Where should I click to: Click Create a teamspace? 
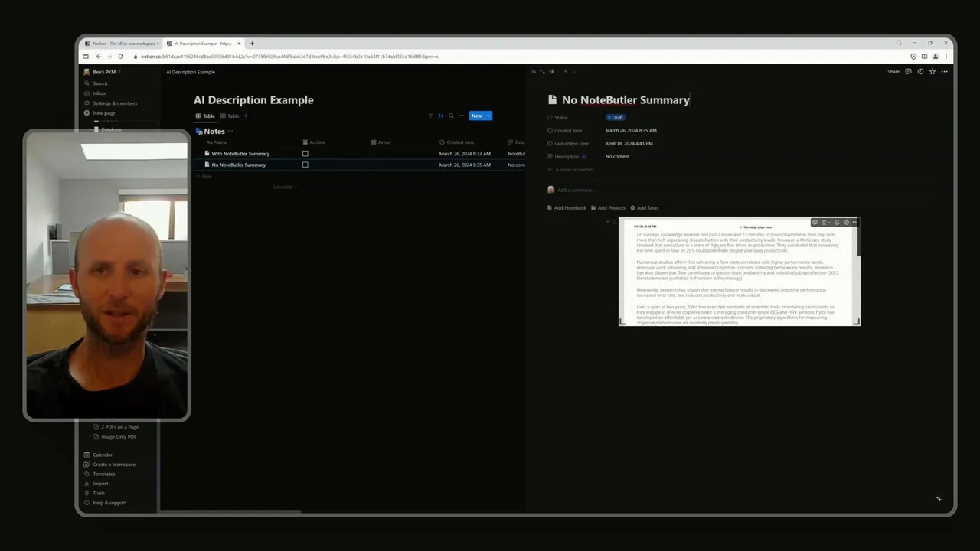tap(114, 465)
